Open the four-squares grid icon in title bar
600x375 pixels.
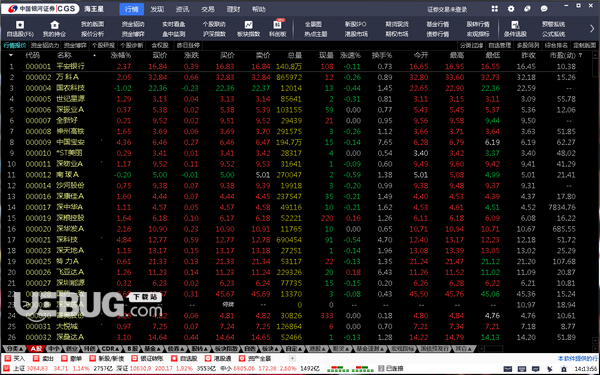495,8
